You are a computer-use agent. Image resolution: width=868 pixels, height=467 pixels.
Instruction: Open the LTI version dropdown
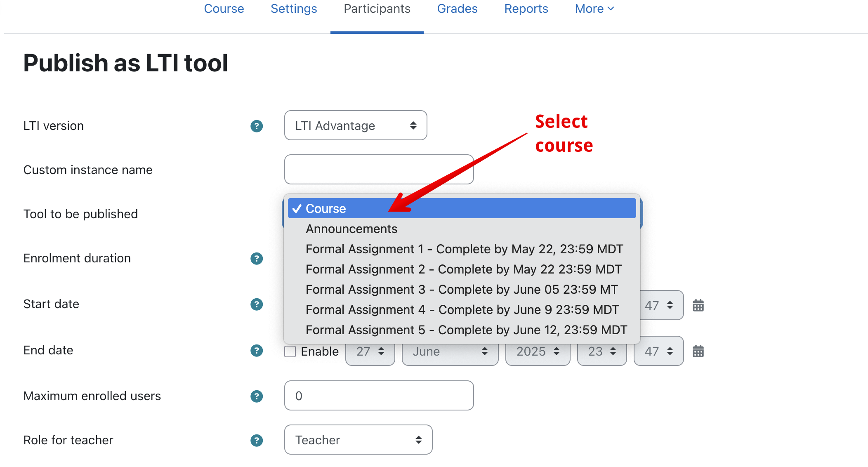355,125
